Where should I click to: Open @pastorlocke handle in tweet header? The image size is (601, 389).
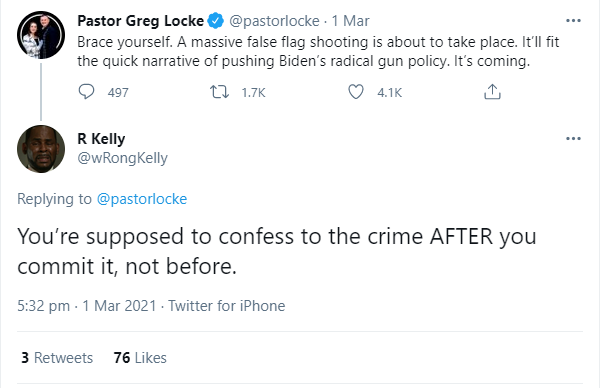(274, 21)
